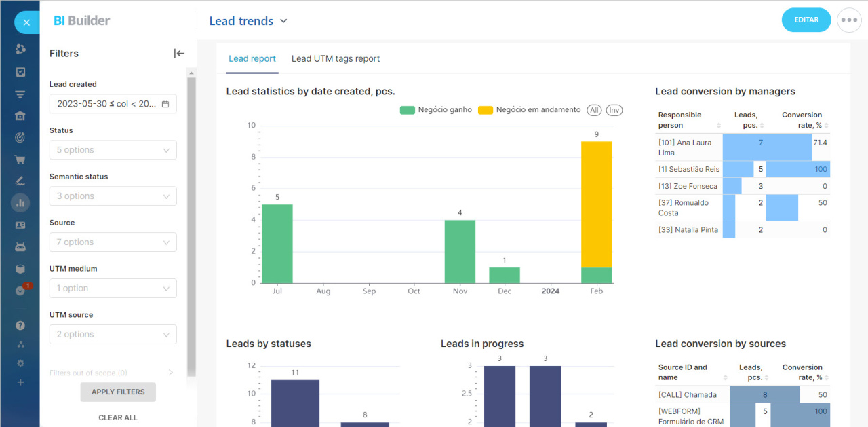Click the help question mark icon

coord(20,326)
